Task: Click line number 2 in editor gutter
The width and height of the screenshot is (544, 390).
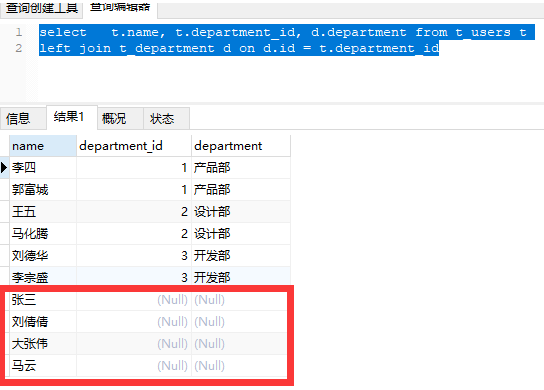Action: coord(19,48)
